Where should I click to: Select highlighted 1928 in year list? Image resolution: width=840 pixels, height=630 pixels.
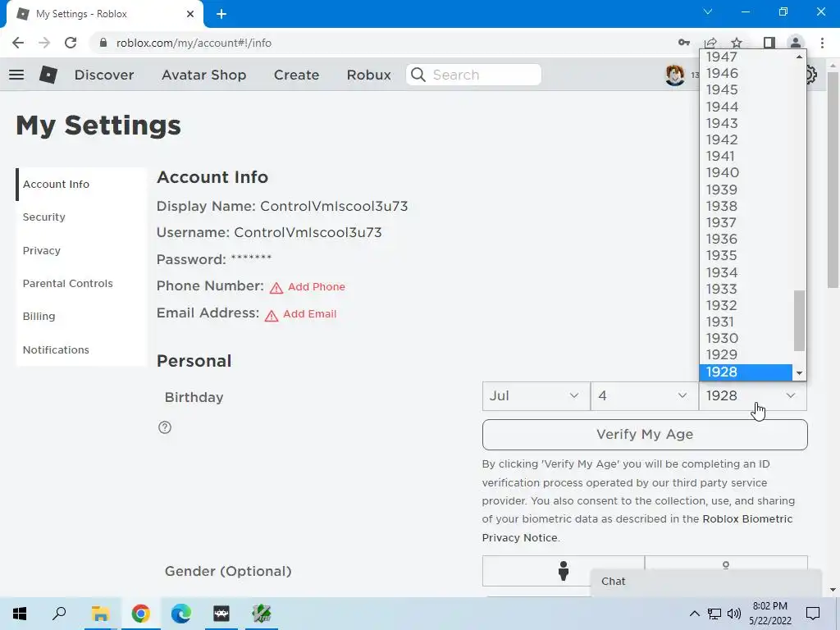(746, 372)
